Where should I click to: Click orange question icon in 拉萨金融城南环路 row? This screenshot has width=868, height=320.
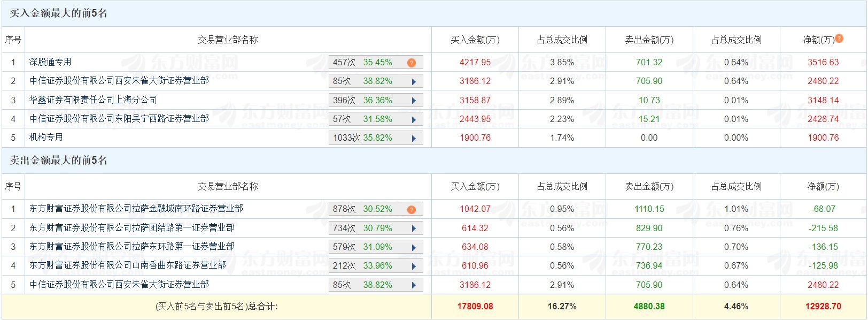[x=412, y=209]
